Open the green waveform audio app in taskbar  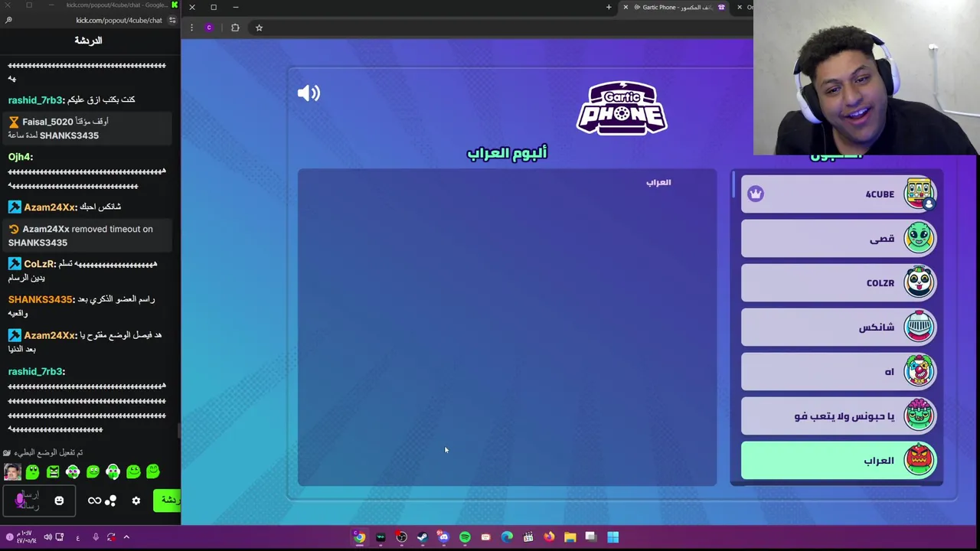[x=381, y=537]
